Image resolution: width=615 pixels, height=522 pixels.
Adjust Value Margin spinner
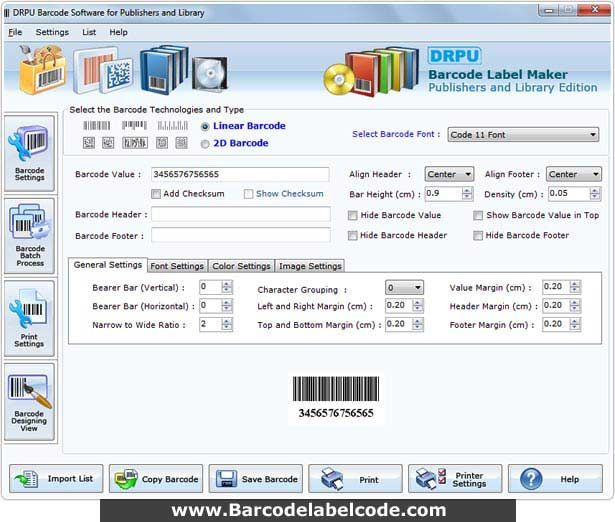[575, 287]
